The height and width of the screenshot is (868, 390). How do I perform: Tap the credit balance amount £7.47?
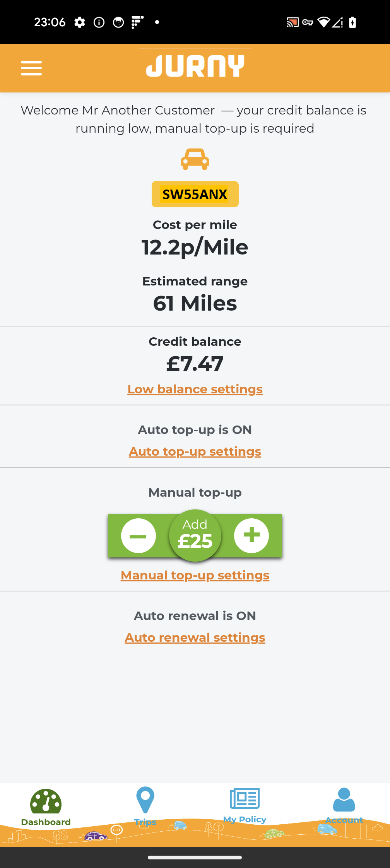(x=195, y=364)
